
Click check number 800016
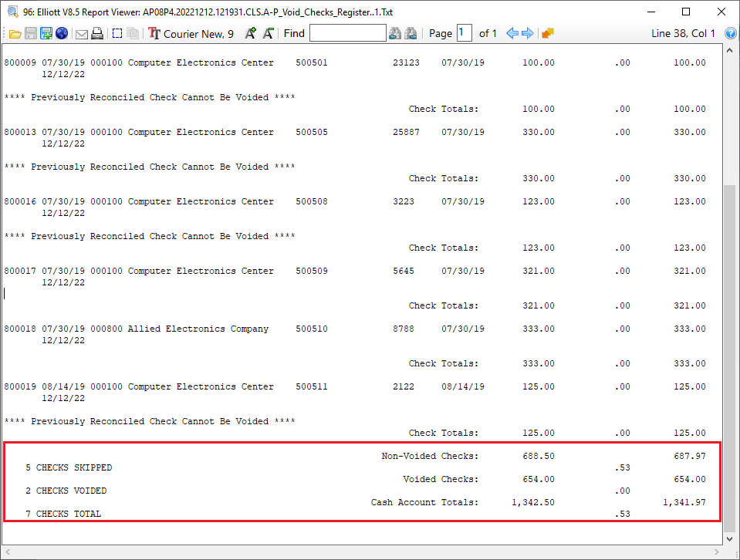[x=20, y=201]
